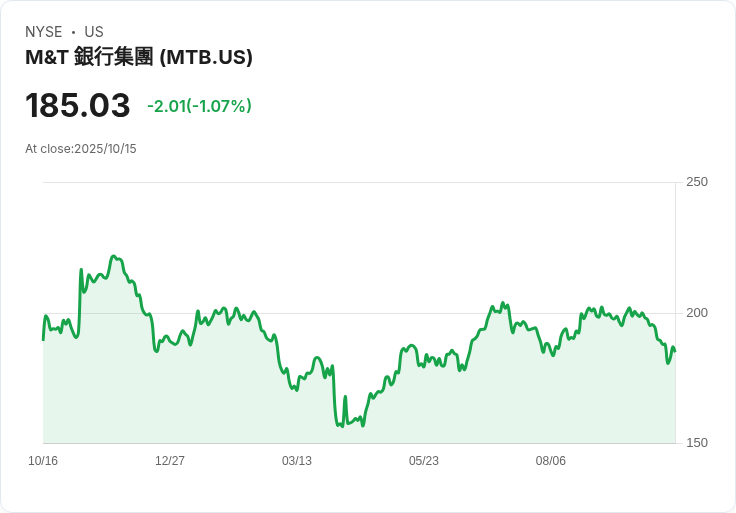Select the -2.01 price change value
Screen dimensions: 736x513
167,106
